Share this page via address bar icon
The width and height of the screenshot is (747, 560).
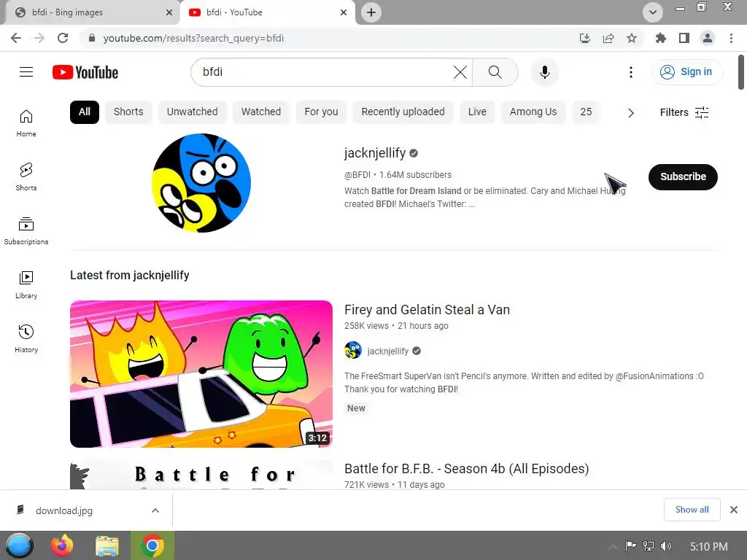coord(608,38)
